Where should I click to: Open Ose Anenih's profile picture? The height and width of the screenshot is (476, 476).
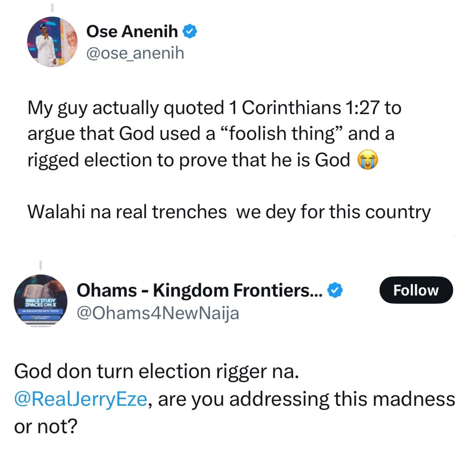click(x=52, y=42)
